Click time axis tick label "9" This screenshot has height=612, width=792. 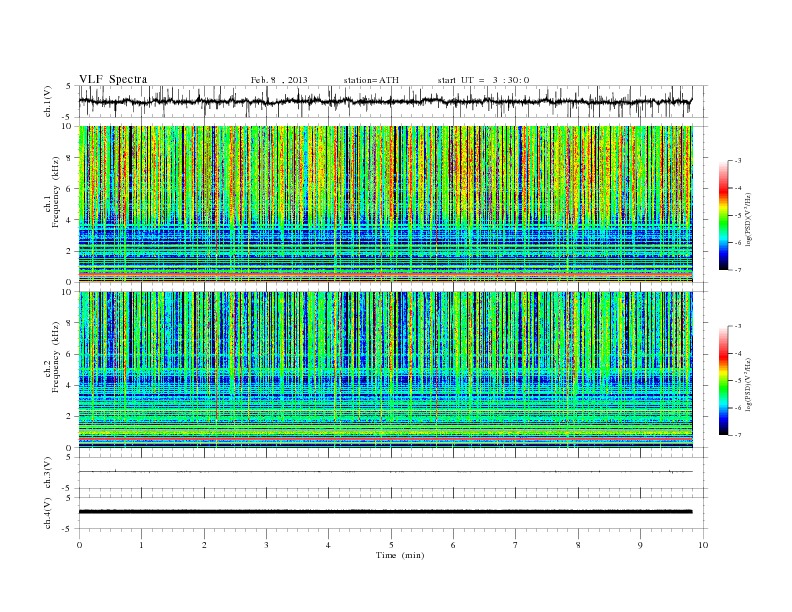coord(640,545)
